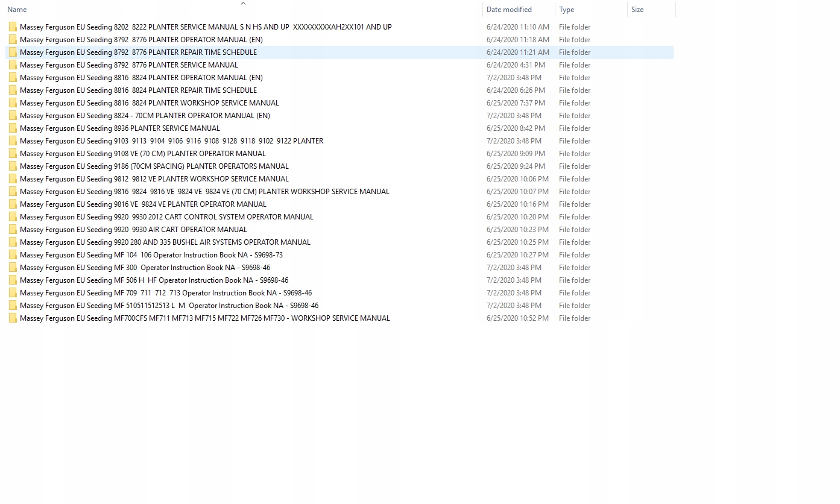This screenshot has height=504, width=840.
Task: Click name text '9103 9113 9104 9106 ... 9122 PLANTER'
Action: 218,141
